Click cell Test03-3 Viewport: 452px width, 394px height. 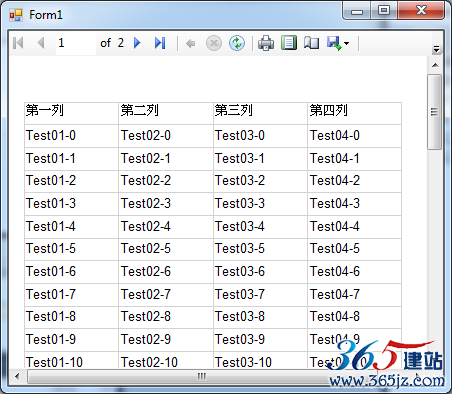tap(260, 204)
